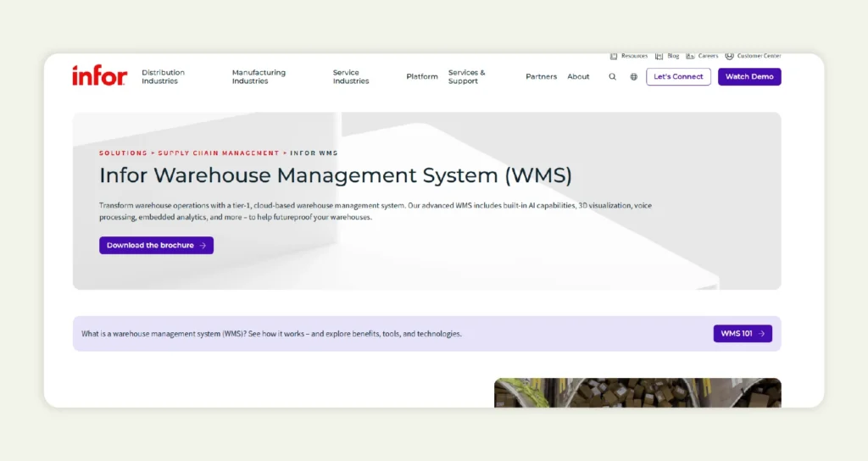
Task: Click the 'Transform warehouse operations' description paragraph
Action: 376,211
